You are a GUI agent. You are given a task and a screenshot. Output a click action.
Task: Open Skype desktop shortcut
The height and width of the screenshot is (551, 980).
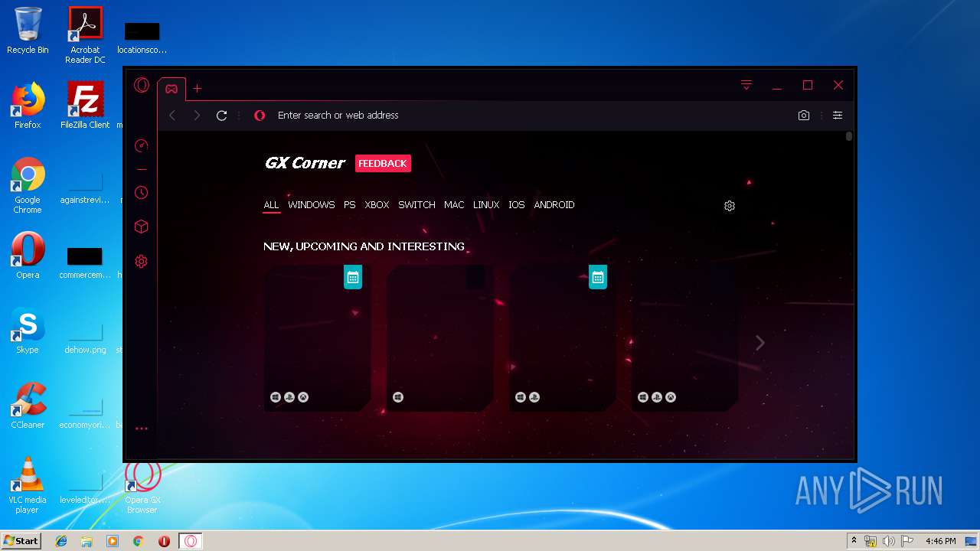click(28, 331)
